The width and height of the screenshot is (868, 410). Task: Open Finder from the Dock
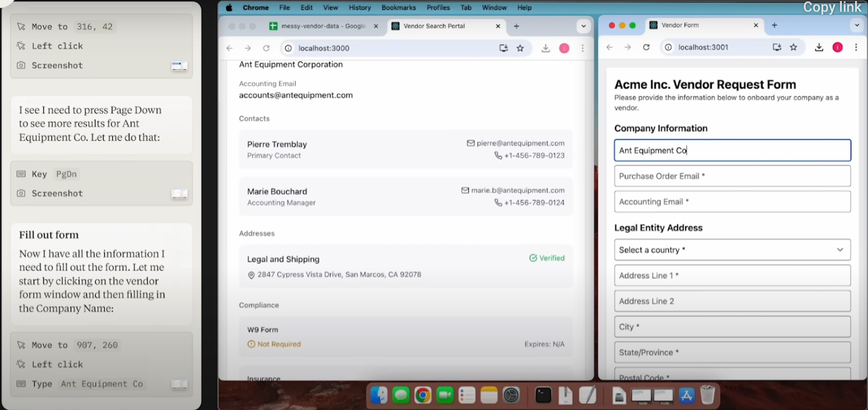[379, 395]
